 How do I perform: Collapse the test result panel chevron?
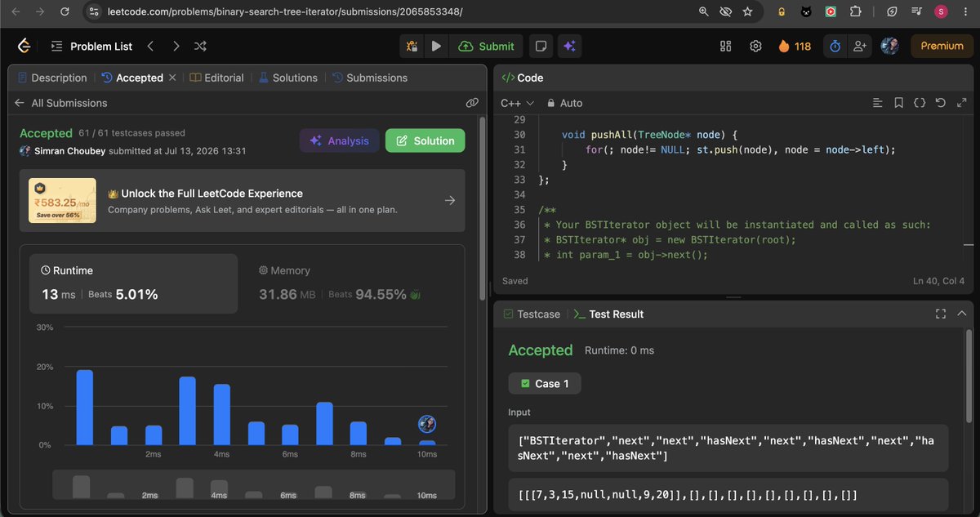[x=961, y=314]
